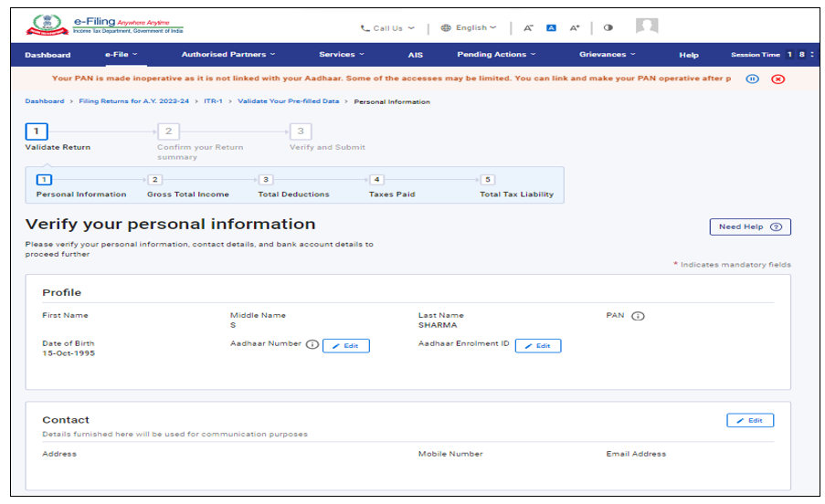Edit the Contact details

point(750,420)
